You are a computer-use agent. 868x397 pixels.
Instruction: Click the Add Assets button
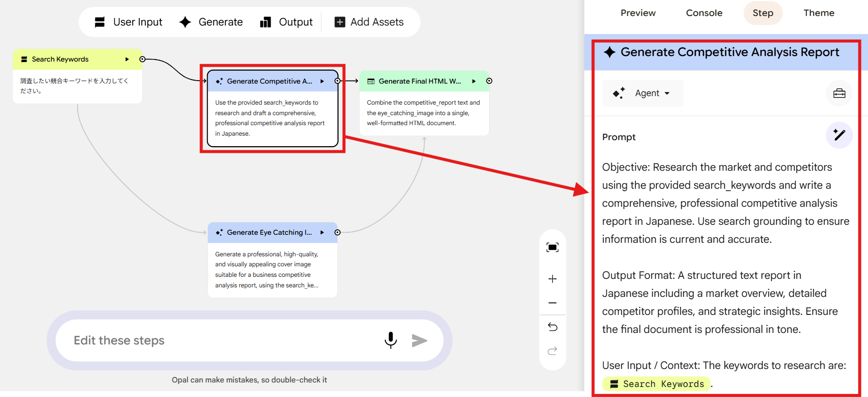369,22
